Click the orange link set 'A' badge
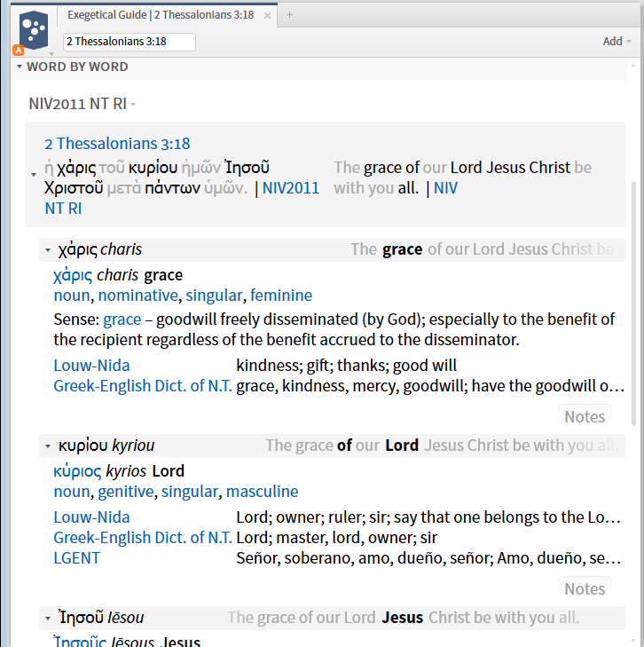The height and width of the screenshot is (647, 644). pyautogui.click(x=19, y=50)
